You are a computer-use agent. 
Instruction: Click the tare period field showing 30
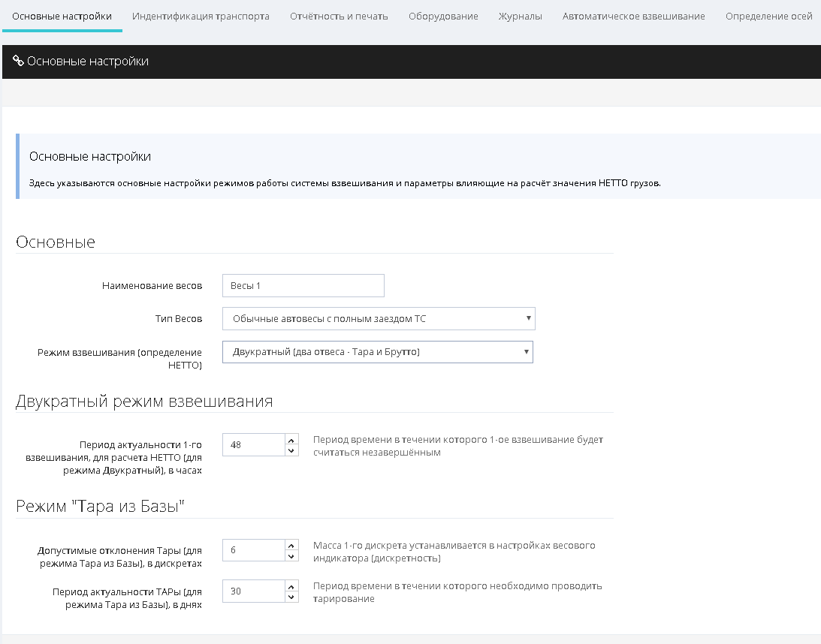click(x=253, y=591)
